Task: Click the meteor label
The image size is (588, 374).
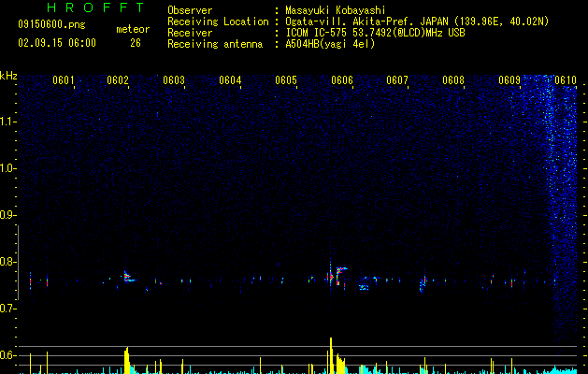Action: 133,29
